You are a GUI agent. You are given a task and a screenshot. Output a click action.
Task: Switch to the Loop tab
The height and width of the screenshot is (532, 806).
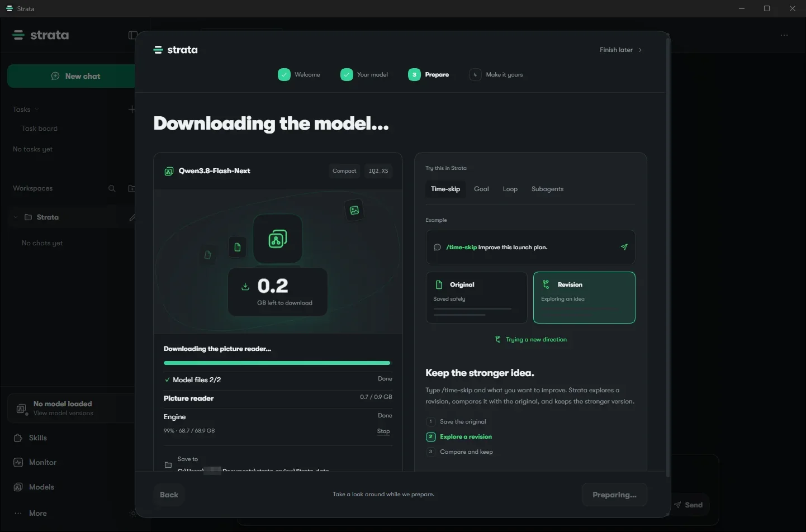click(x=510, y=189)
